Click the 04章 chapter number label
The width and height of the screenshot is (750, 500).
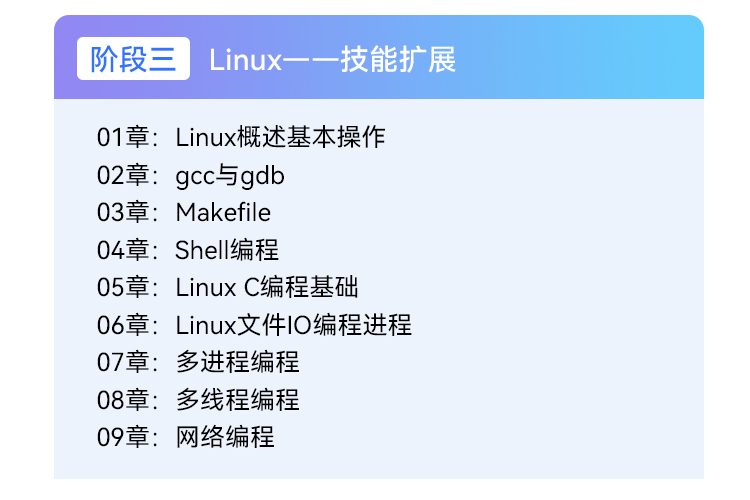coord(123,250)
